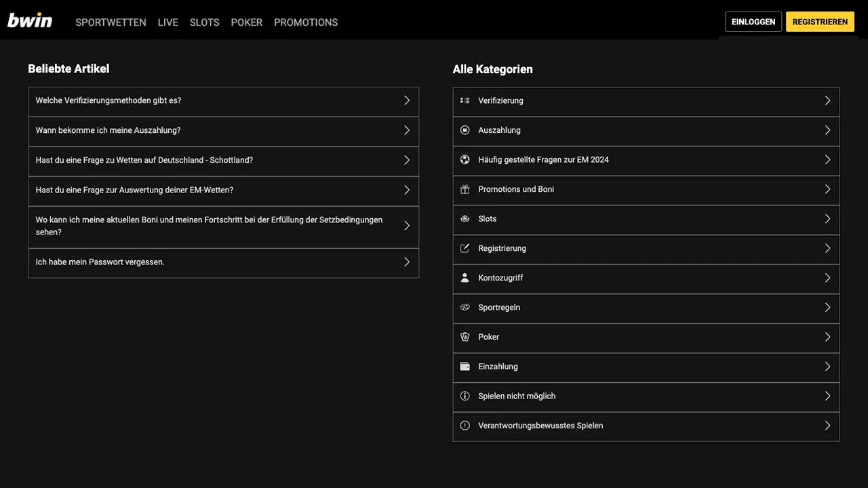Expand chevron for Deutschland - Schottland article
This screenshot has height=488, width=868.
[407, 160]
